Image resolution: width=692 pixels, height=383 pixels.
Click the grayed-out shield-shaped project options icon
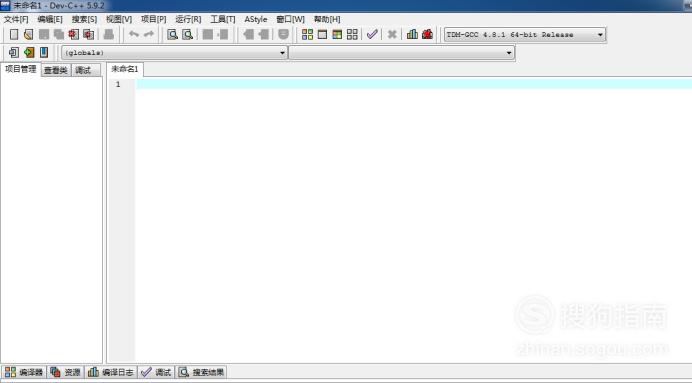(x=283, y=34)
